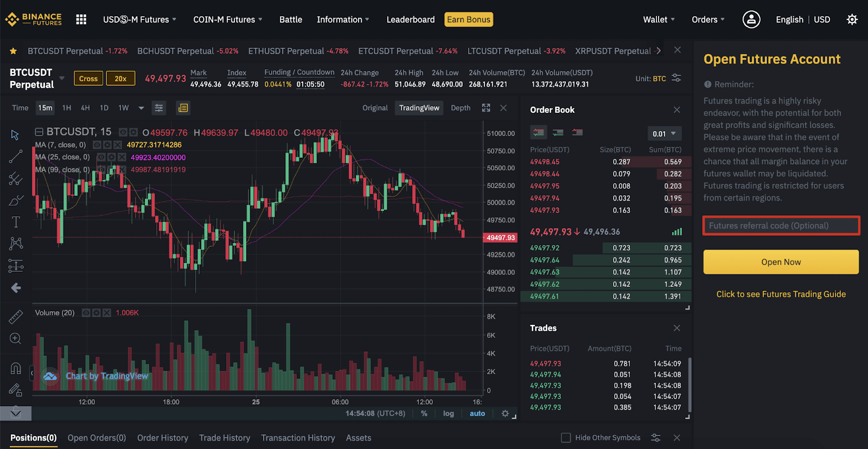Open Wallet dropdown
Image resolution: width=868 pixels, height=449 pixels.
click(659, 20)
